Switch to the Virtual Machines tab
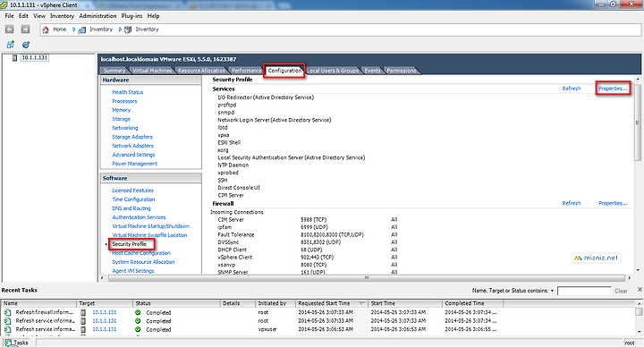 coord(152,71)
